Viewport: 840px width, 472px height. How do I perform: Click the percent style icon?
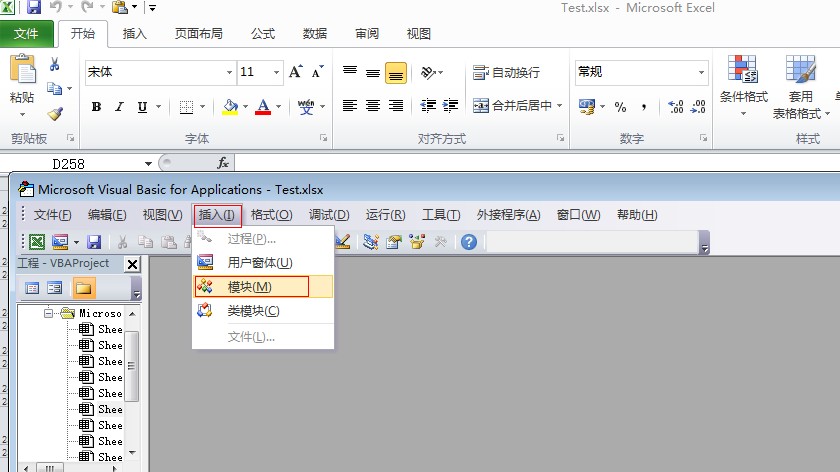[620, 107]
